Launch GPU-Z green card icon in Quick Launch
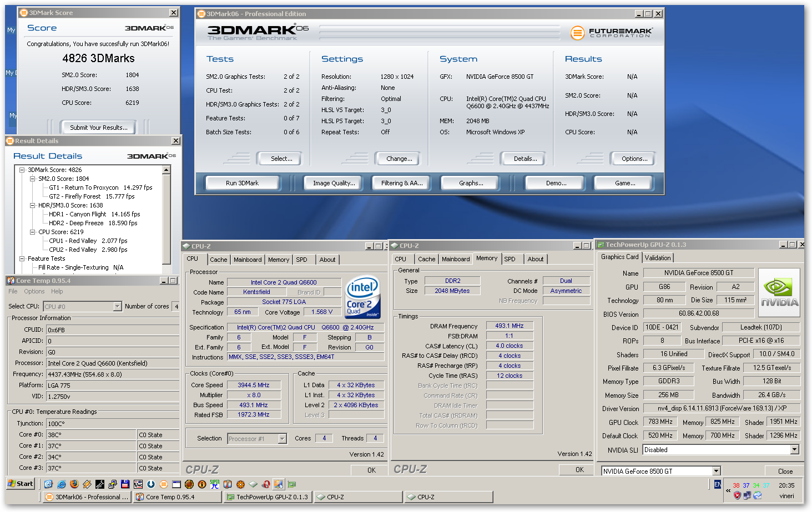812x512 pixels. [292, 484]
